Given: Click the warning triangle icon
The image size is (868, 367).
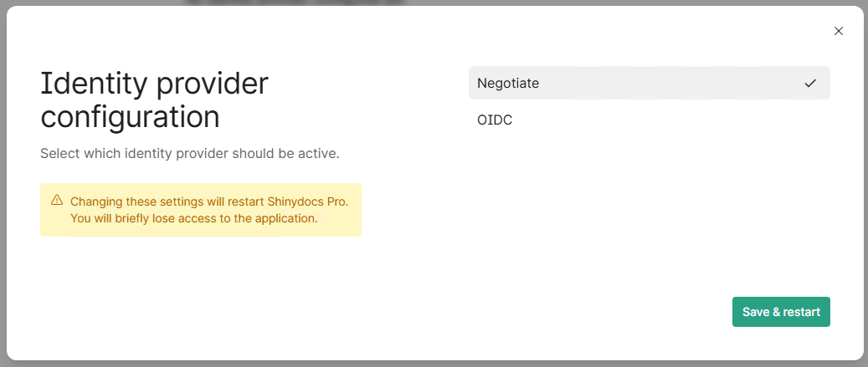Looking at the screenshot, I should point(57,201).
